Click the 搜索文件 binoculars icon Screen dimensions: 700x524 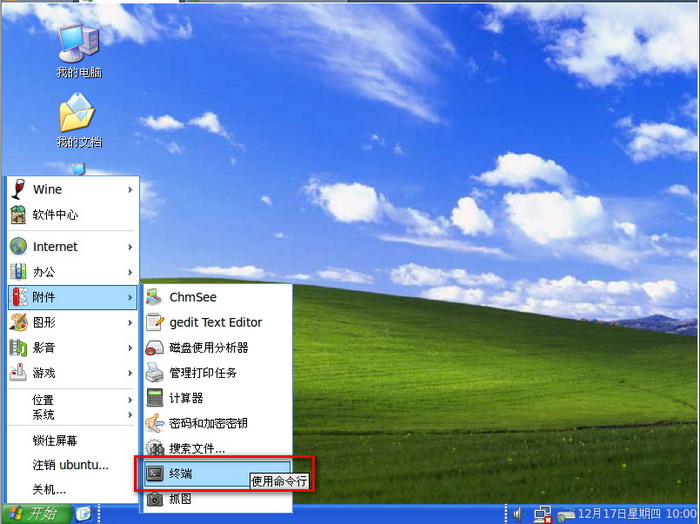(x=154, y=448)
